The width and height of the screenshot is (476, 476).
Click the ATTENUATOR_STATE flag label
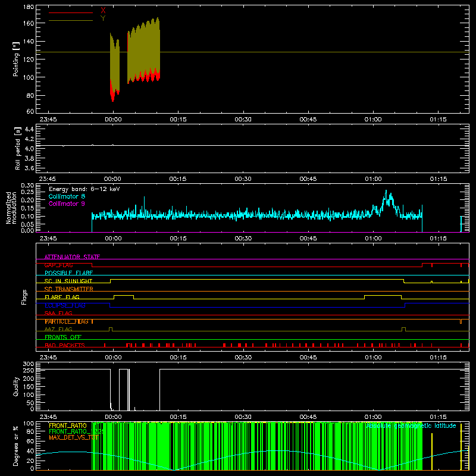(x=72, y=257)
